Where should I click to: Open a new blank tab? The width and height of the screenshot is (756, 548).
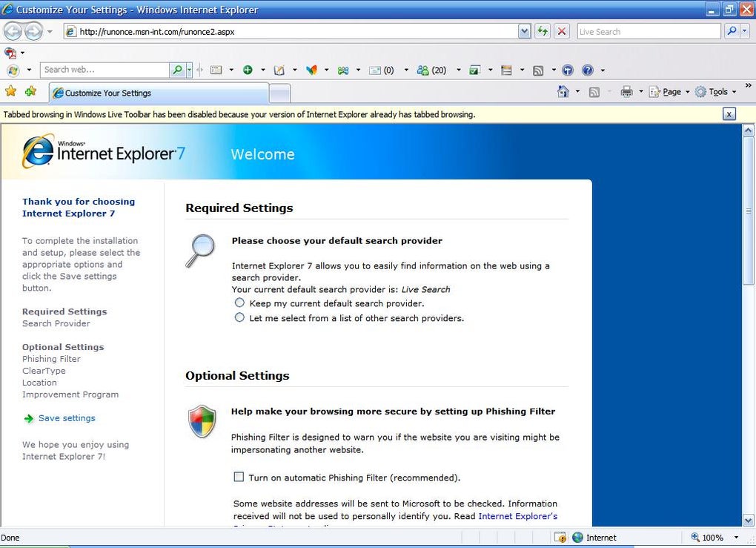[279, 93]
